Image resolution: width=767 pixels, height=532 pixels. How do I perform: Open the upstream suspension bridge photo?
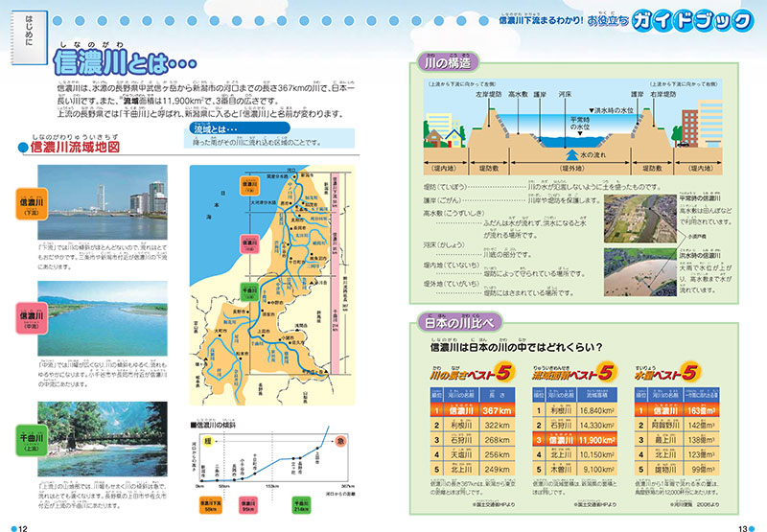[x=103, y=439]
